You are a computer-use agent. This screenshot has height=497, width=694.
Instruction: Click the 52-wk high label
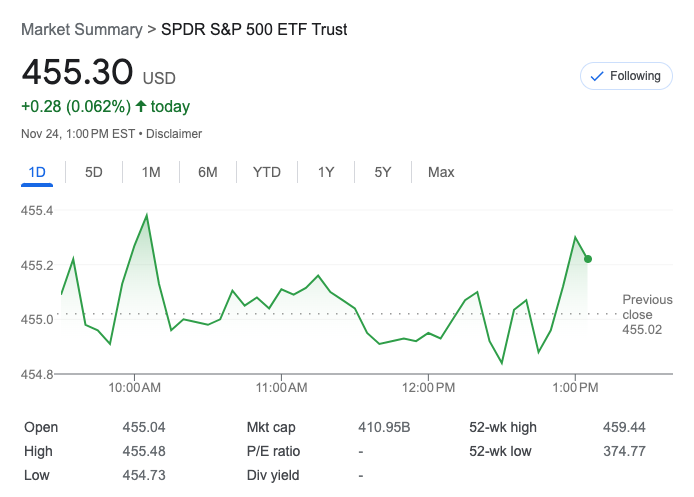[503, 428]
